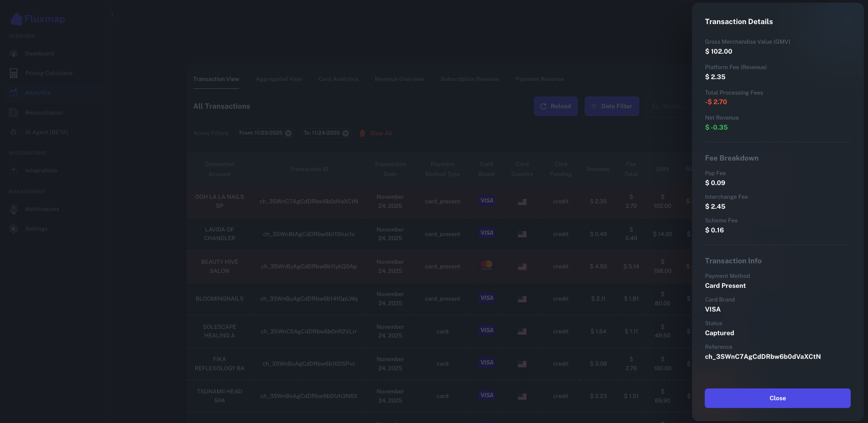
Task: Open Settings via the gear icon
Action: 14,229
